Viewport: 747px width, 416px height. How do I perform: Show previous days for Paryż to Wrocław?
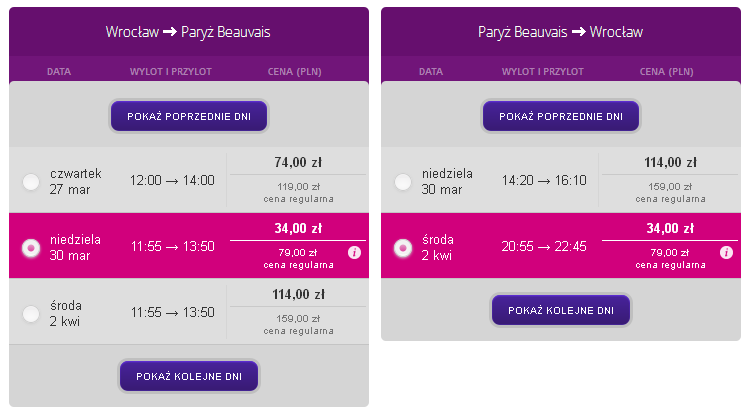(561, 116)
